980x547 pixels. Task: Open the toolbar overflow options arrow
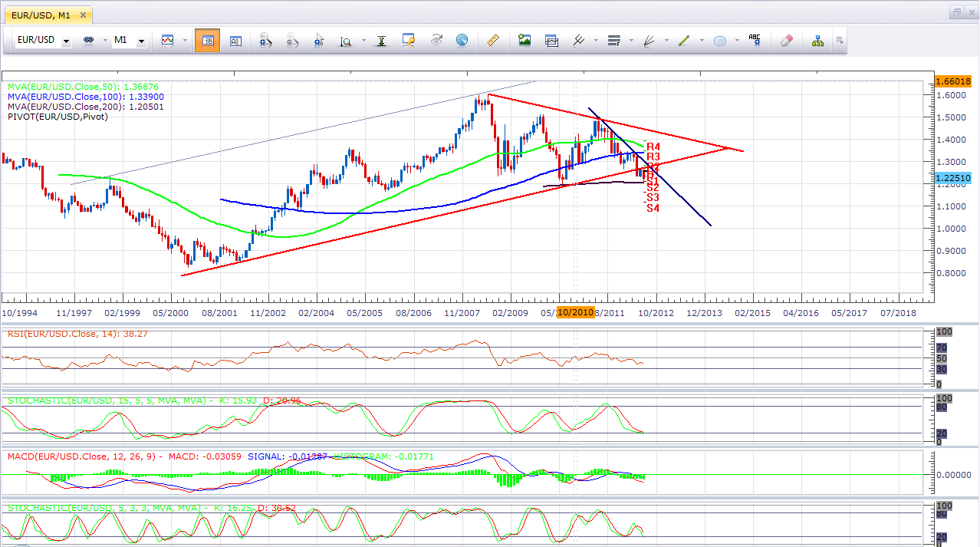840,41
